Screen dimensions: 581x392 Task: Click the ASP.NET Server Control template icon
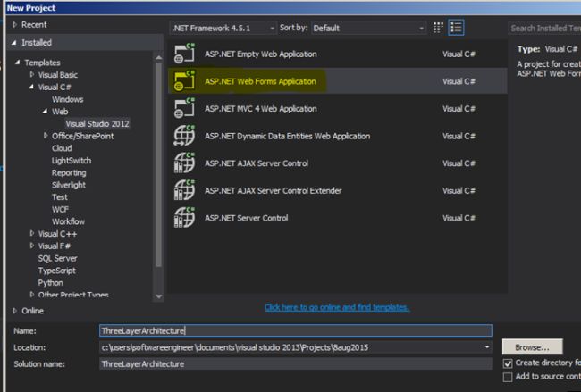(x=184, y=218)
